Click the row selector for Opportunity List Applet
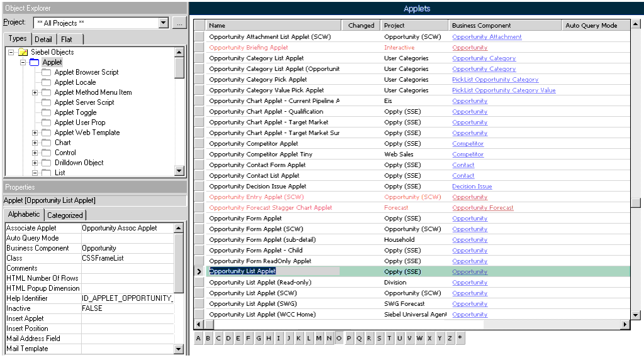This screenshot has width=644, height=358. click(199, 271)
